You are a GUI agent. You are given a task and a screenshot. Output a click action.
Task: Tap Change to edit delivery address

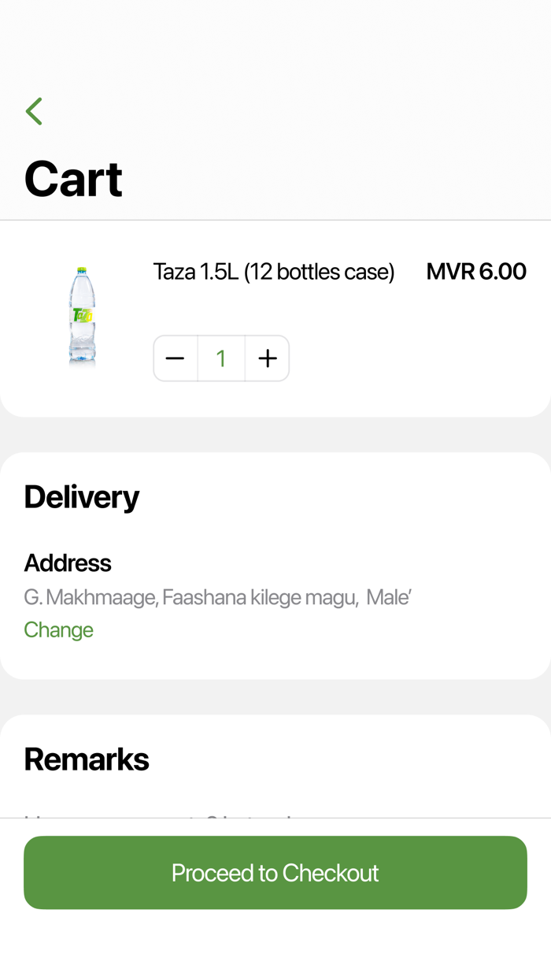coord(58,629)
